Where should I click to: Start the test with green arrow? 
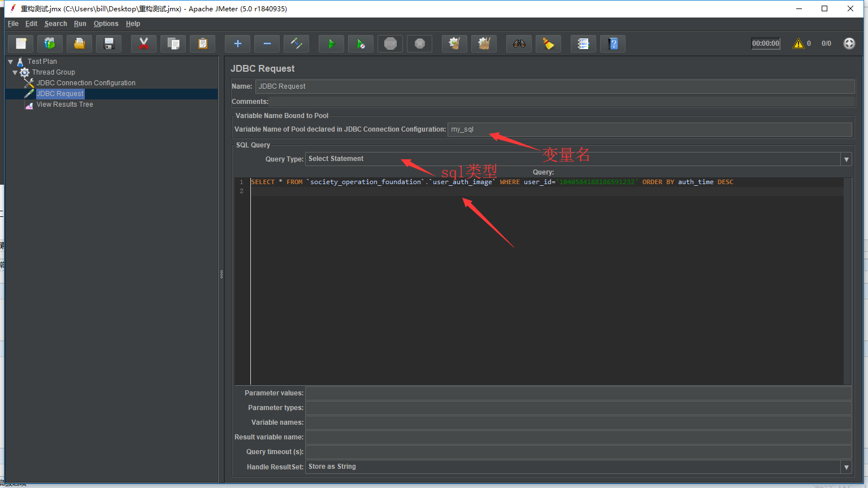click(332, 43)
